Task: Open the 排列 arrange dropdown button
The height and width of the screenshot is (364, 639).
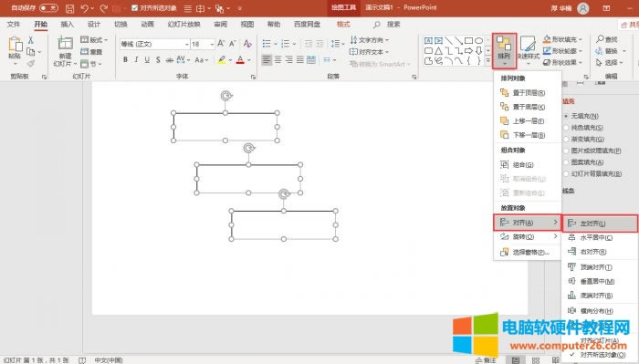Action: click(504, 51)
